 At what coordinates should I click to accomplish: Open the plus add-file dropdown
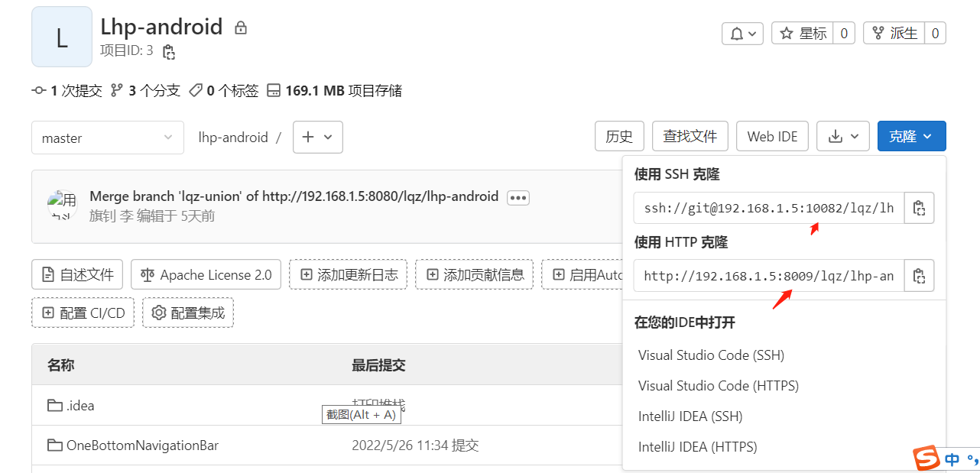(317, 138)
